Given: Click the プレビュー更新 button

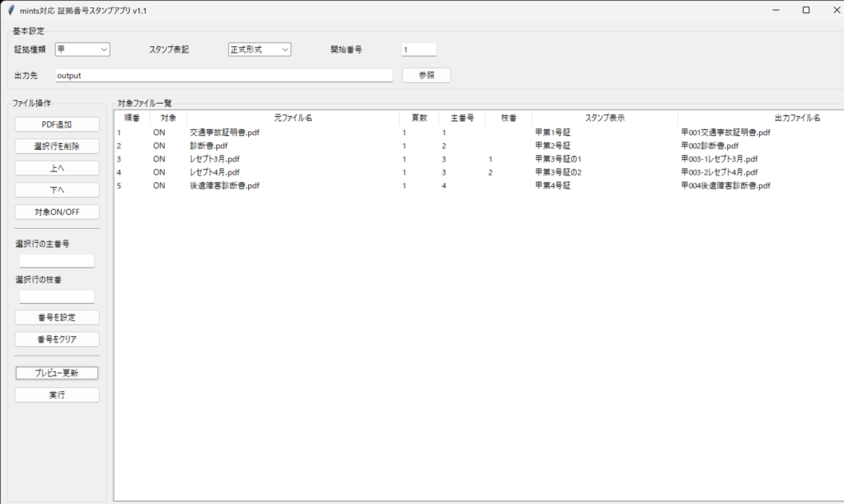Looking at the screenshot, I should click(57, 373).
